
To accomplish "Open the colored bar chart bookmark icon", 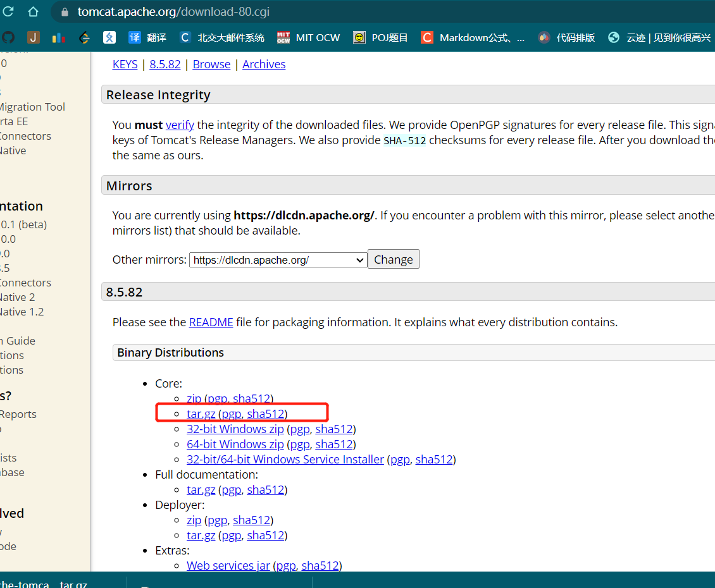I will coord(59,37).
